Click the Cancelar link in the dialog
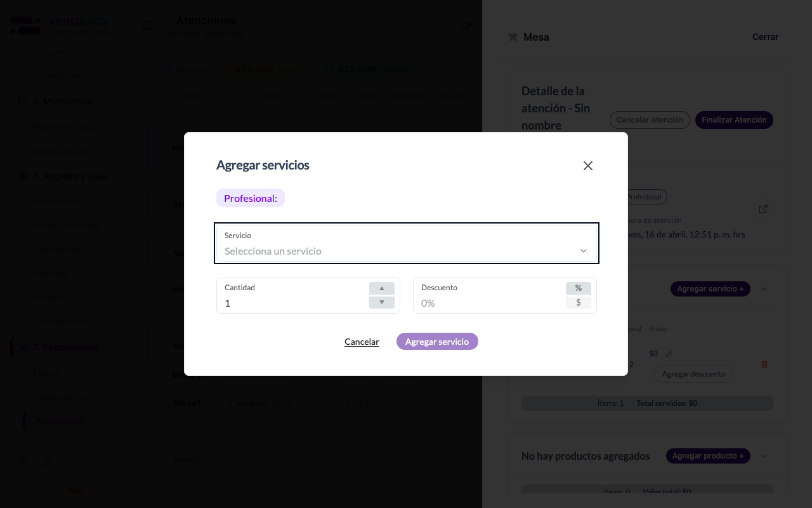Image resolution: width=812 pixels, height=508 pixels. coord(362,341)
